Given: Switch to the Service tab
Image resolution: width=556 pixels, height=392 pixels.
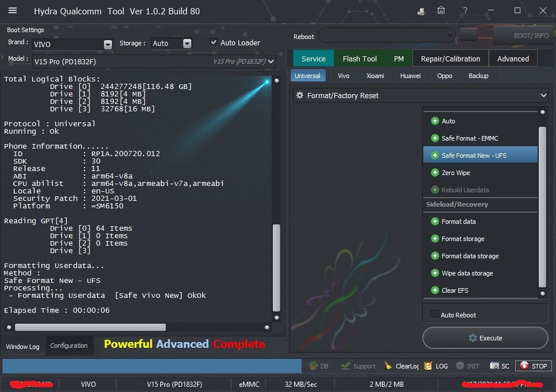Looking at the screenshot, I should point(314,59).
